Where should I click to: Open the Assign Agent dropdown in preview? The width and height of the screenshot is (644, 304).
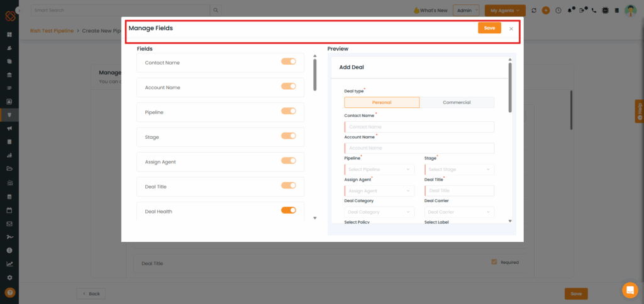point(379,191)
